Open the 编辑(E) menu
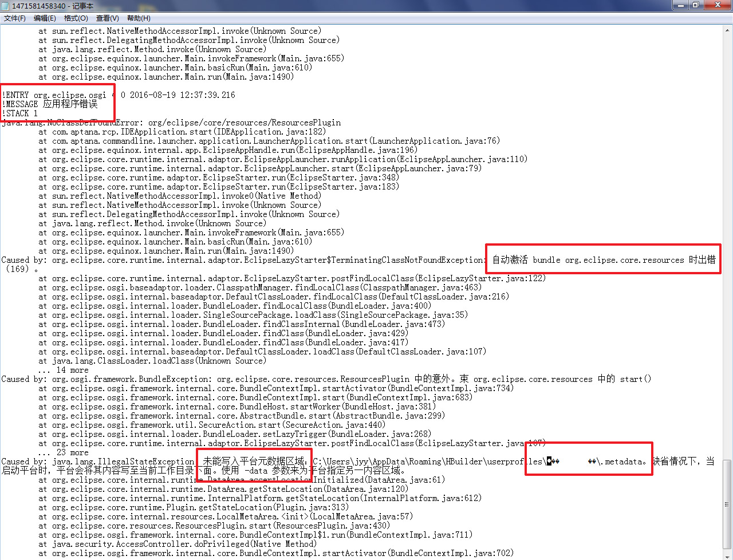 point(45,18)
